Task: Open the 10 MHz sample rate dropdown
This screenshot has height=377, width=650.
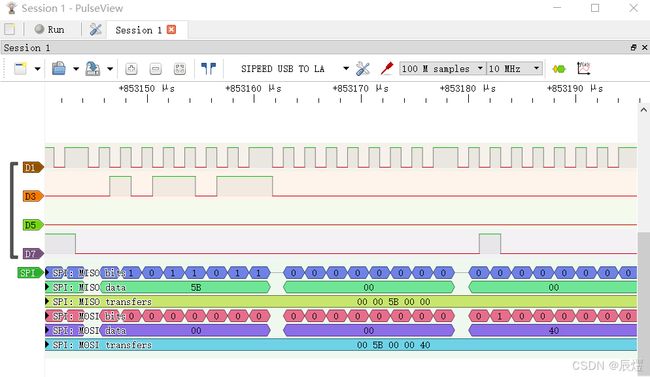Action: click(514, 68)
